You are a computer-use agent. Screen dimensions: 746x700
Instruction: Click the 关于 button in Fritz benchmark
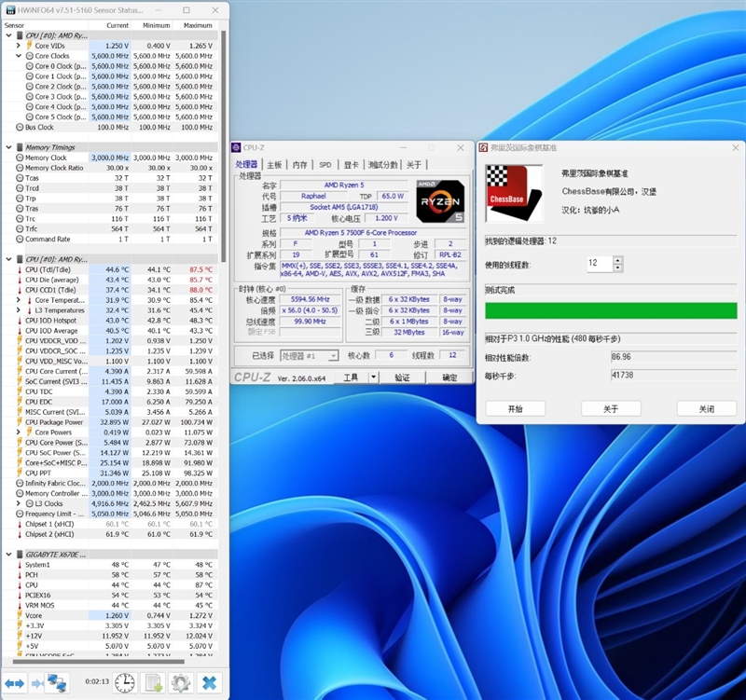click(x=611, y=409)
